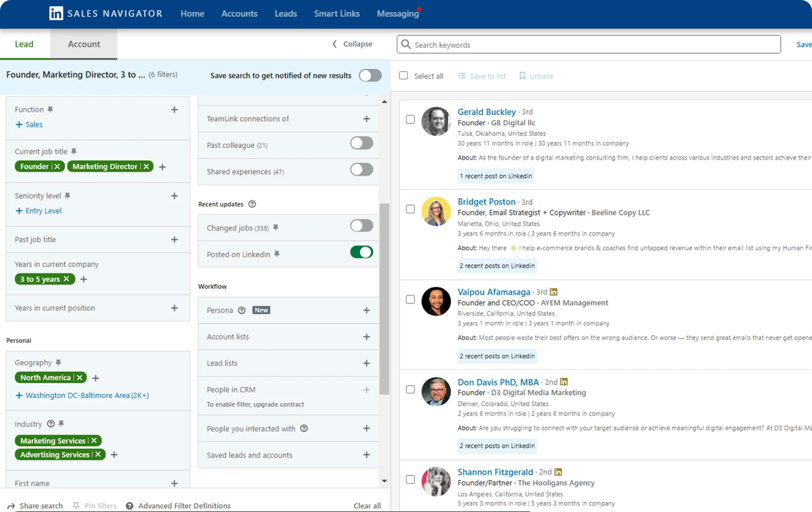The width and height of the screenshot is (812, 512).
Task: Check the Select all checkbox
Action: click(x=403, y=76)
